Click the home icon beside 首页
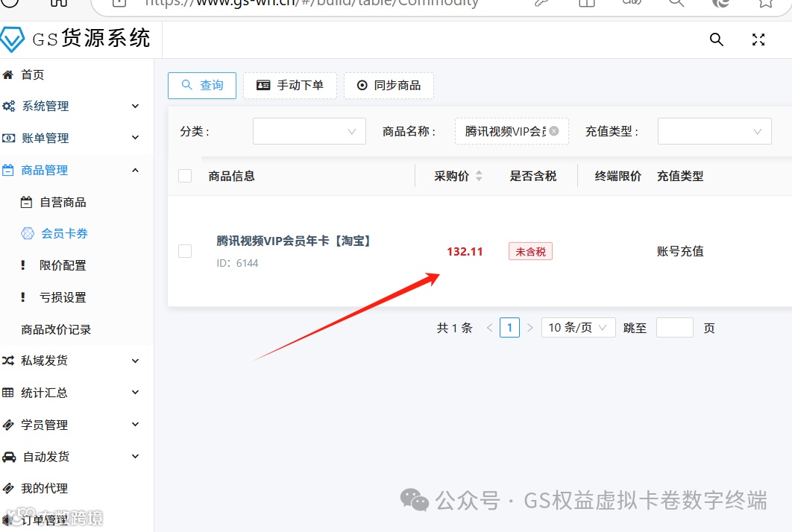Screen dimensions: 792x532 tap(8, 75)
